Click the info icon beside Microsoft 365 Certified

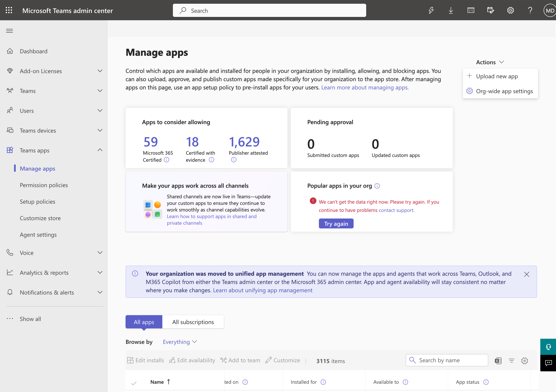point(166,160)
